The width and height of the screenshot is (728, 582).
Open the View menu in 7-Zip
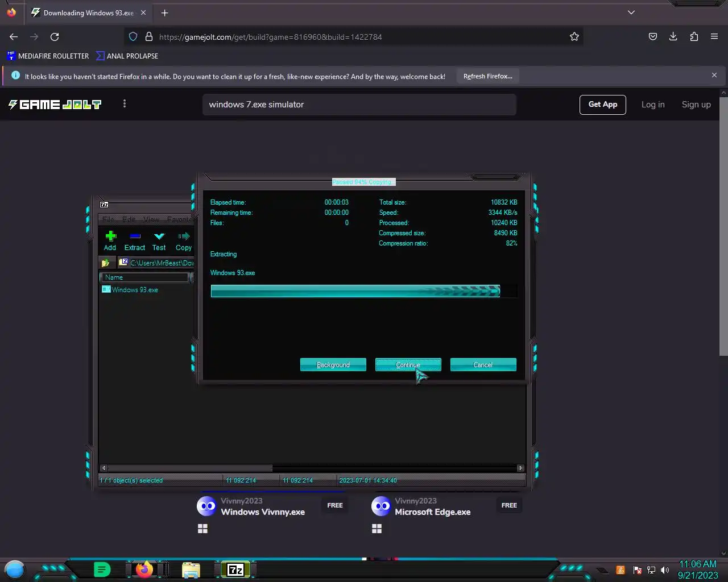click(151, 219)
